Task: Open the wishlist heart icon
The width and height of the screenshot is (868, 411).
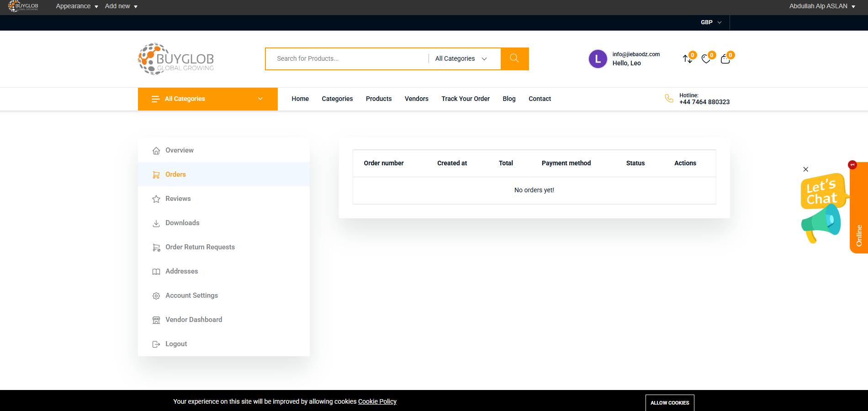Action: (x=706, y=58)
